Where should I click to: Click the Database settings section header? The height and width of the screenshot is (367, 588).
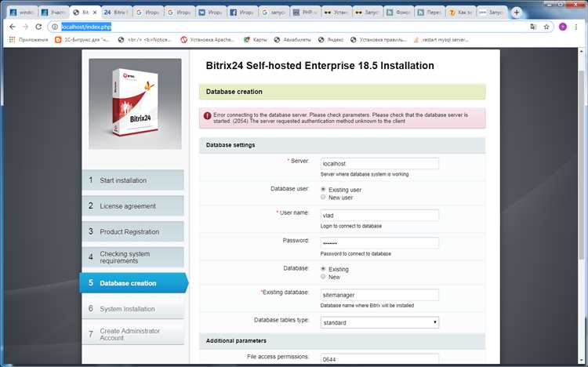click(342, 145)
